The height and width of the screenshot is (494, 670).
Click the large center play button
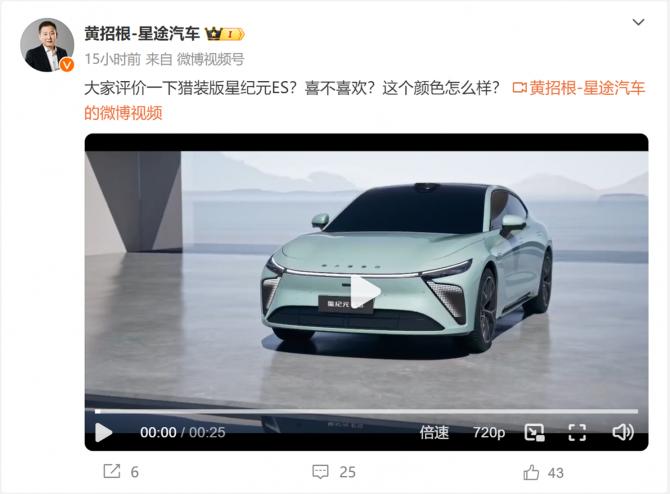(x=364, y=292)
